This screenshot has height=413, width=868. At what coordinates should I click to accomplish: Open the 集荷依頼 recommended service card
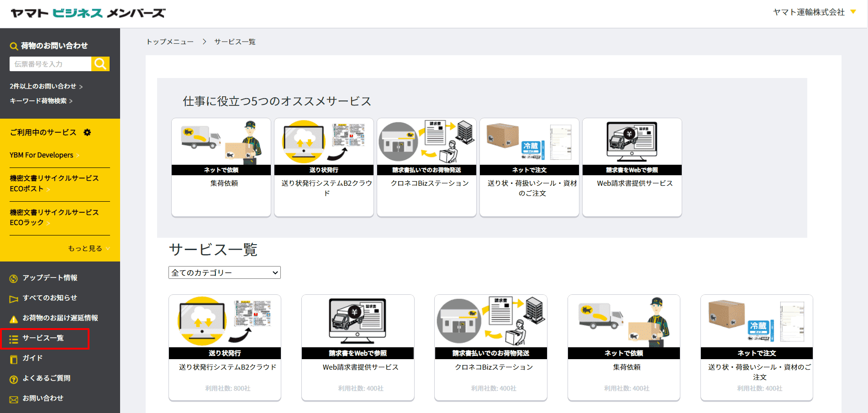pos(221,167)
